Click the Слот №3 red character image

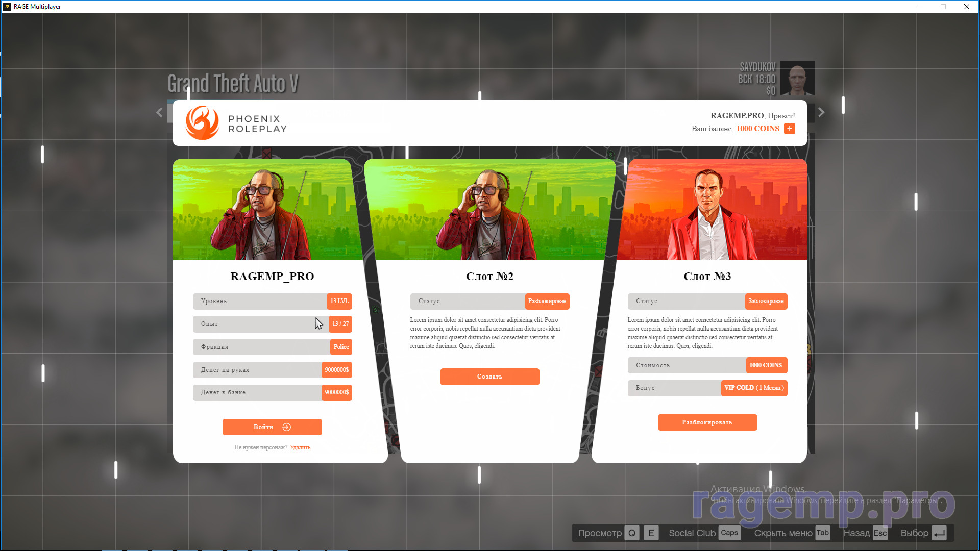tap(712, 210)
